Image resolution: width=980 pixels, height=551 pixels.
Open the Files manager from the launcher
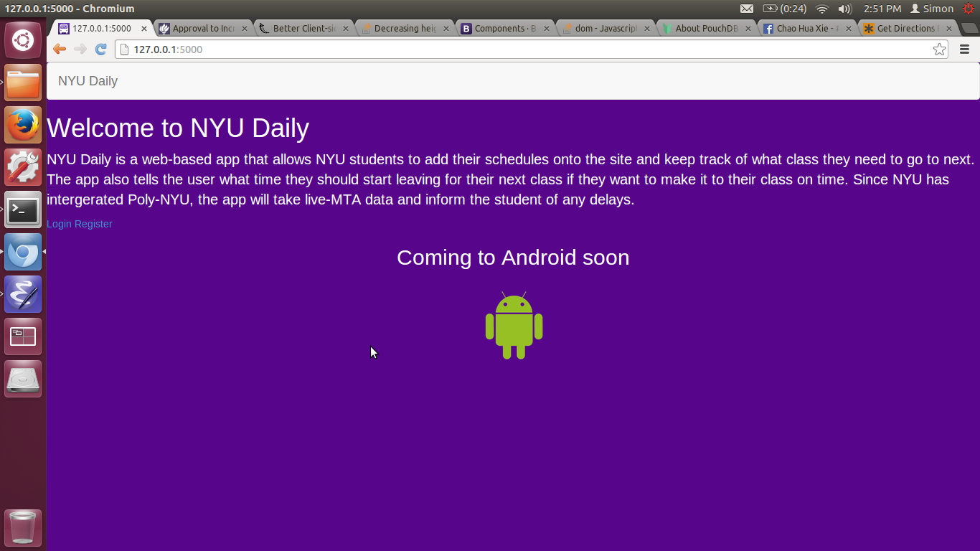23,83
